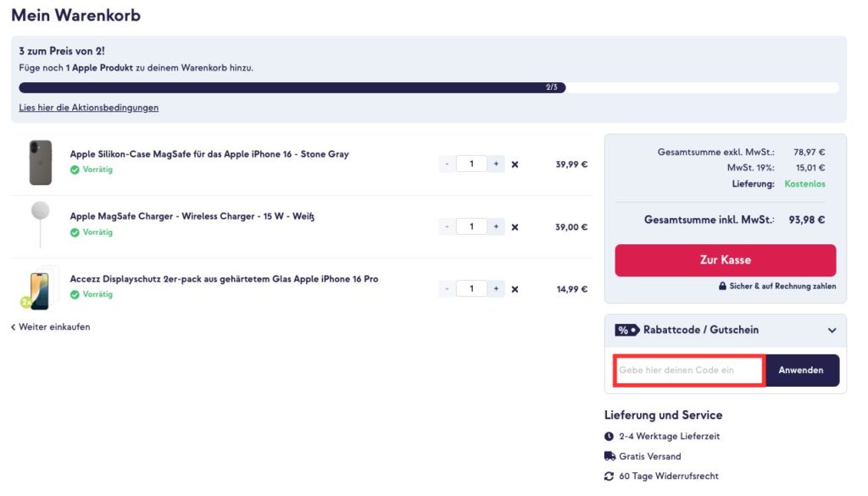Click quantity field of MagSafe Charger
Screen dimensions: 868x496
point(471,226)
